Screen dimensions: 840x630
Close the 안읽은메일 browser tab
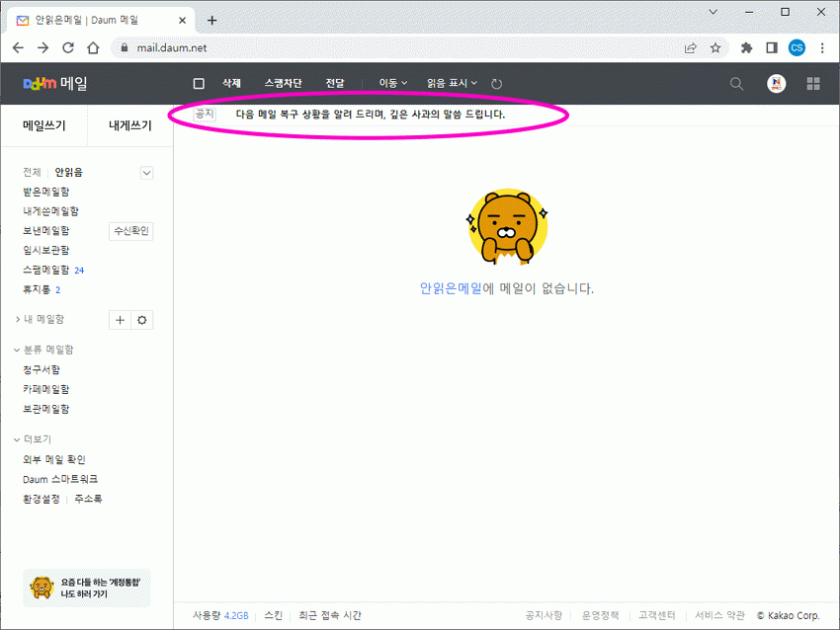point(182,21)
